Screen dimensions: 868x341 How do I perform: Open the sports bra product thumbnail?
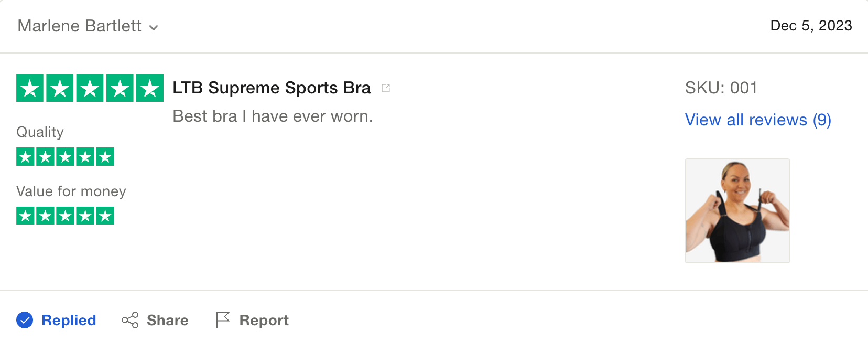pyautogui.click(x=737, y=211)
